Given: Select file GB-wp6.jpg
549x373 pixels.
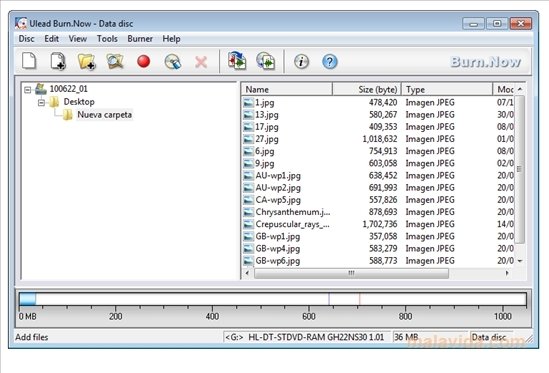Looking at the screenshot, I should pos(278,261).
